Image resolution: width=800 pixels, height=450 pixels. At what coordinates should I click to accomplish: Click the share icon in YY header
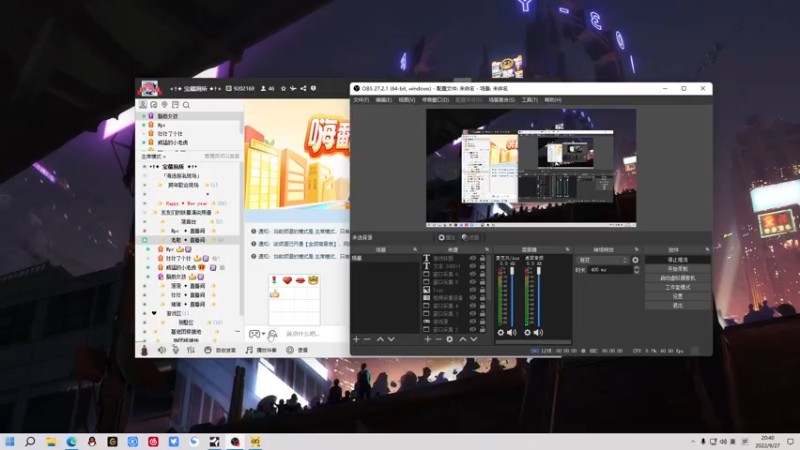[x=303, y=88]
